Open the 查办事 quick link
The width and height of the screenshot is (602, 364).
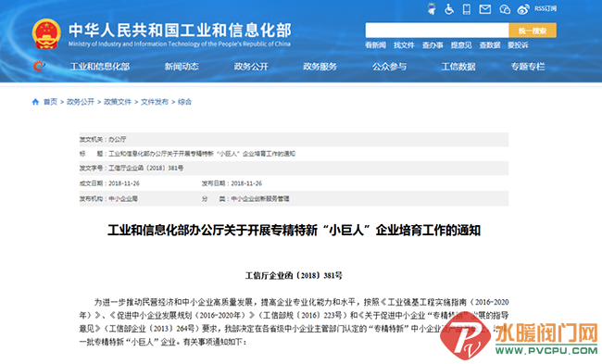(433, 45)
